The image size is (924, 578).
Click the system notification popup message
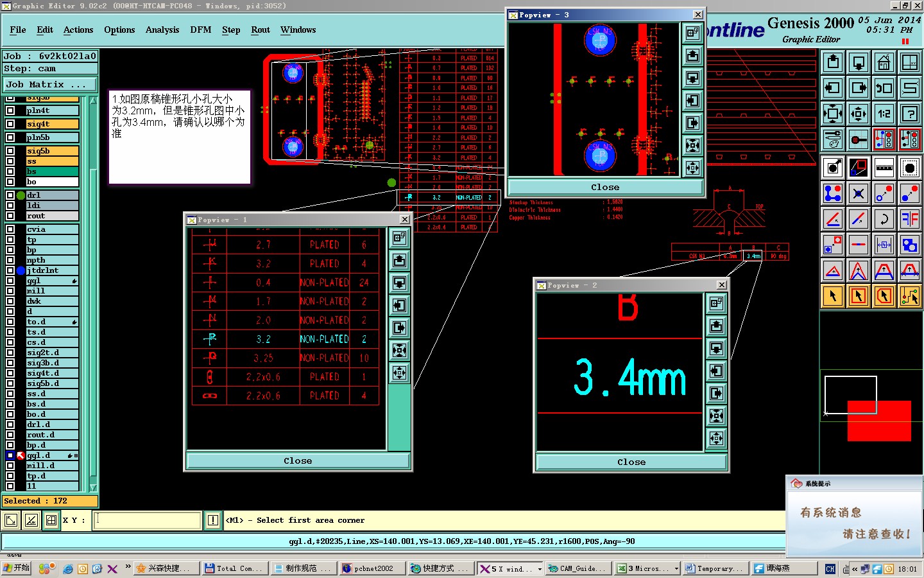click(x=854, y=523)
